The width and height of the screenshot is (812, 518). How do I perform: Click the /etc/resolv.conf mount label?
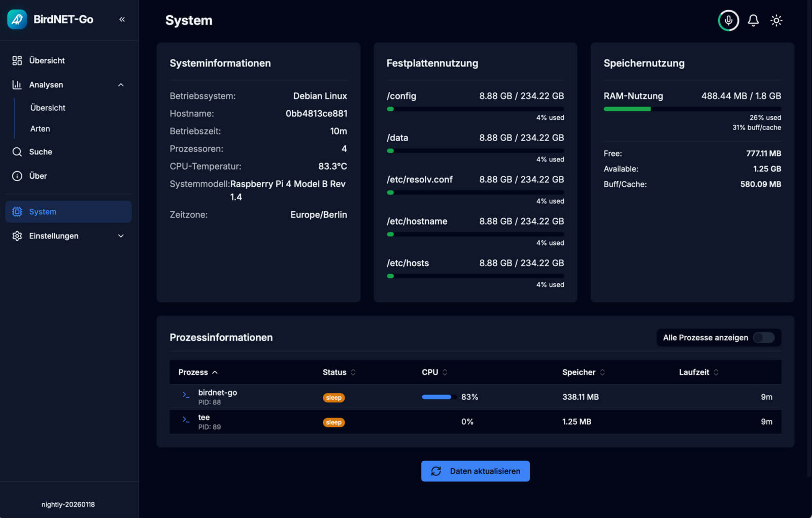[x=419, y=180]
